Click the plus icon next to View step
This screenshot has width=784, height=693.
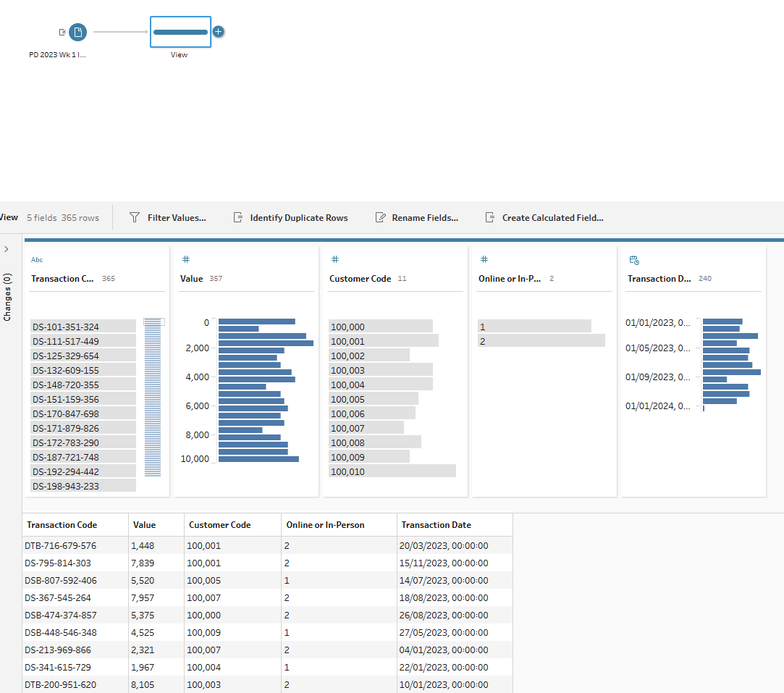(219, 32)
